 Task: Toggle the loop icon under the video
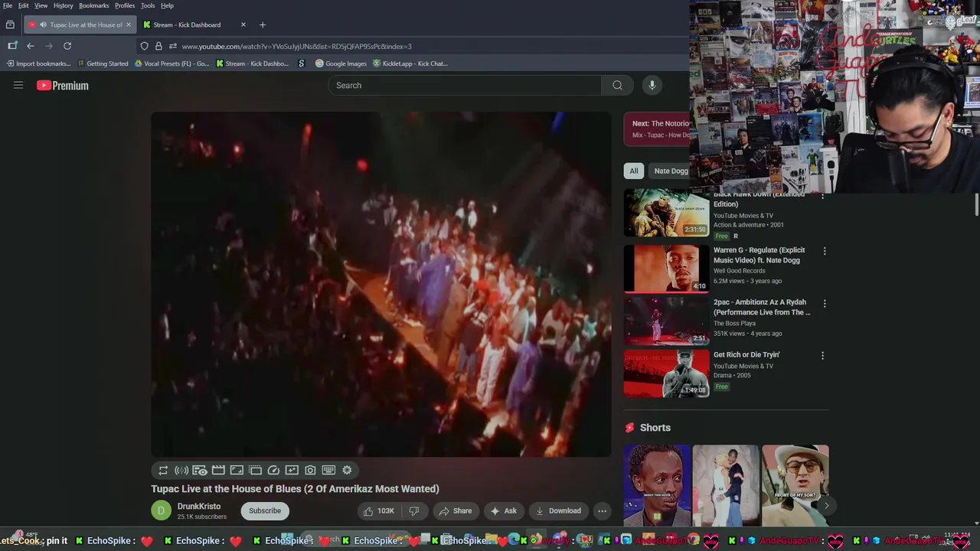click(x=163, y=471)
